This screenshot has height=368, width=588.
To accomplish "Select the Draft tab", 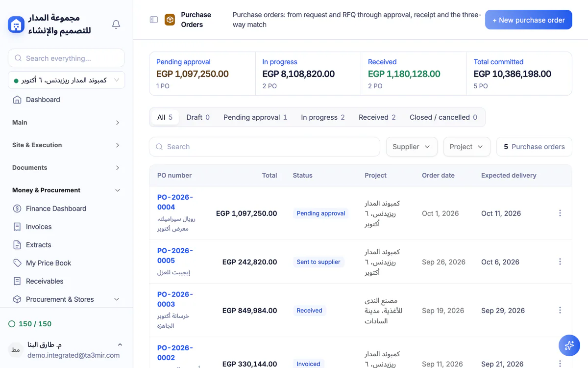I will tap(198, 117).
